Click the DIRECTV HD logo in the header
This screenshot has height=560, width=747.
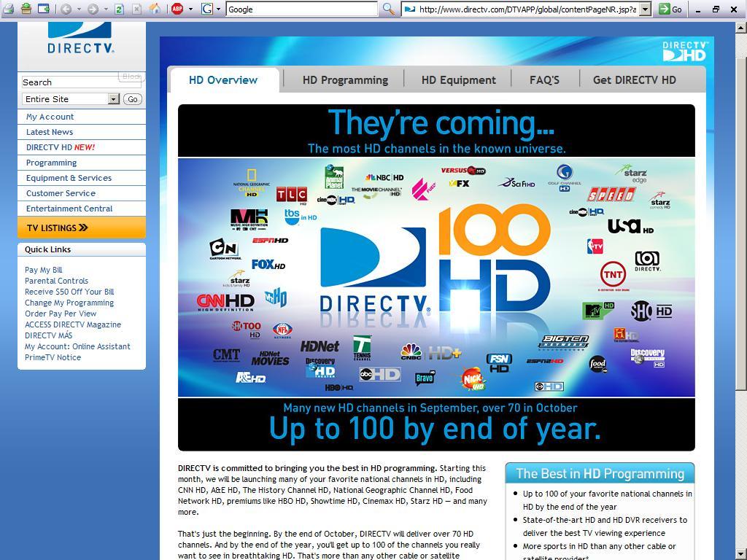click(x=685, y=51)
